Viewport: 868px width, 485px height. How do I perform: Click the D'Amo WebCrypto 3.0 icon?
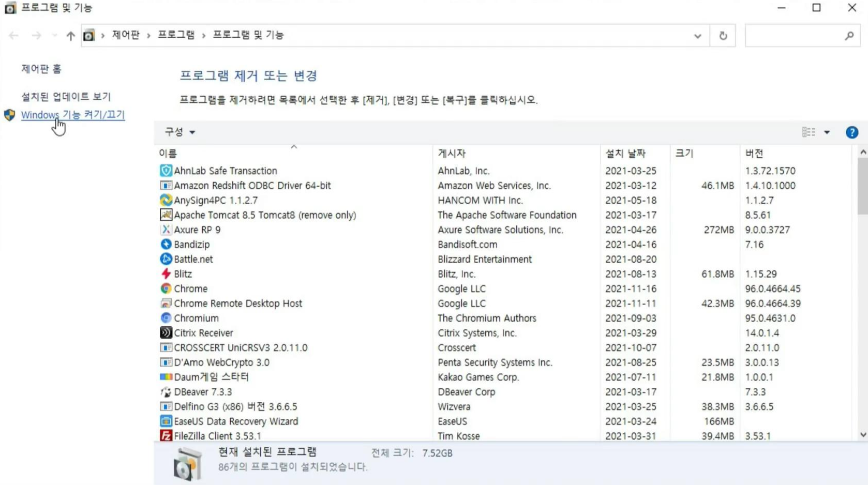click(166, 362)
